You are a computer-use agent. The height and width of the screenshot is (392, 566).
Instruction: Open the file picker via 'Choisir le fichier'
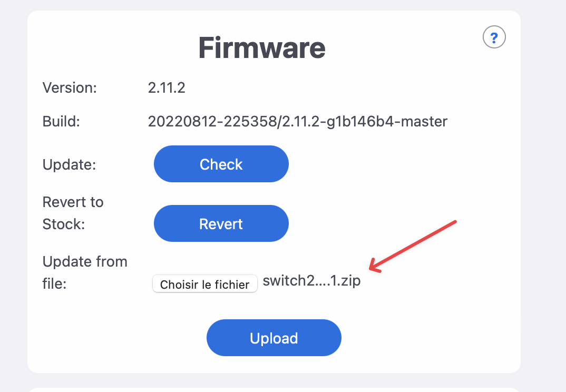[204, 284]
